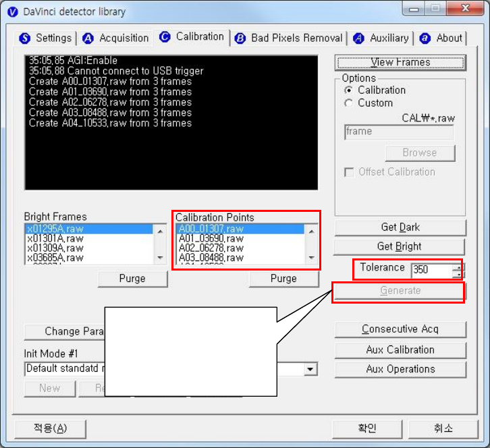Screen dimensions: 490x448
Task: Select the Calibration tab
Action: coord(192,37)
